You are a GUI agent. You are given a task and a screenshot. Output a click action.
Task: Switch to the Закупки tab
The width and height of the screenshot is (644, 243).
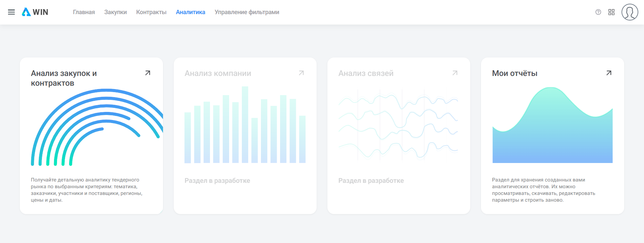click(115, 12)
